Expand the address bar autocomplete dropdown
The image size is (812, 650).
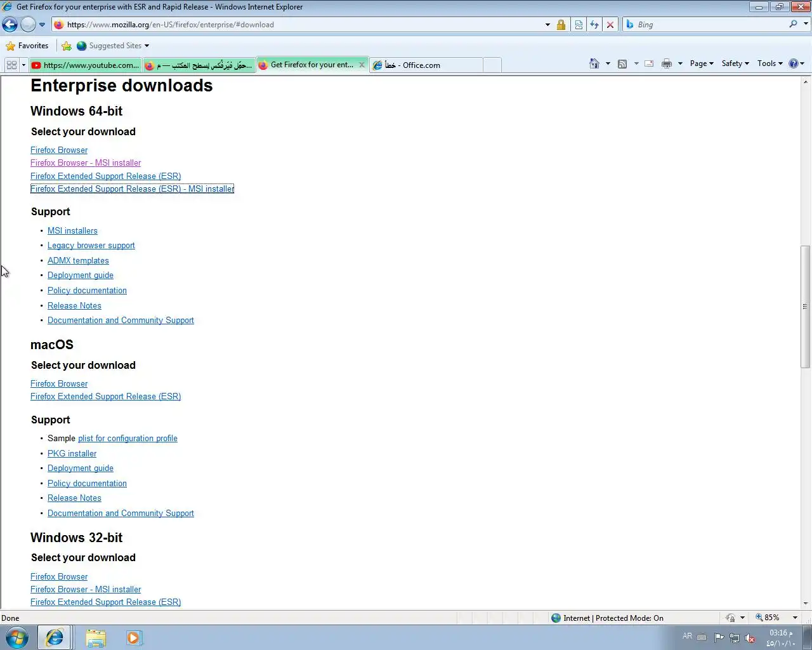(547, 25)
